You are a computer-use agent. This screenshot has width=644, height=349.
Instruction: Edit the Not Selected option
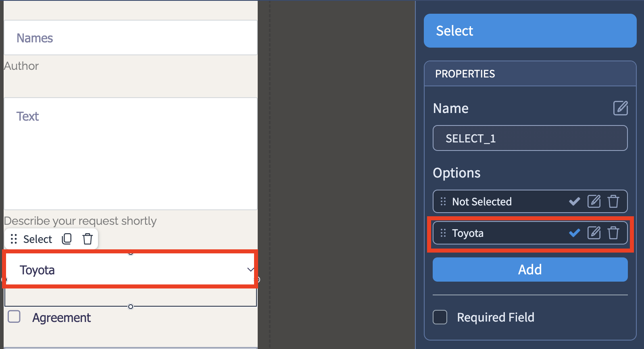(594, 201)
